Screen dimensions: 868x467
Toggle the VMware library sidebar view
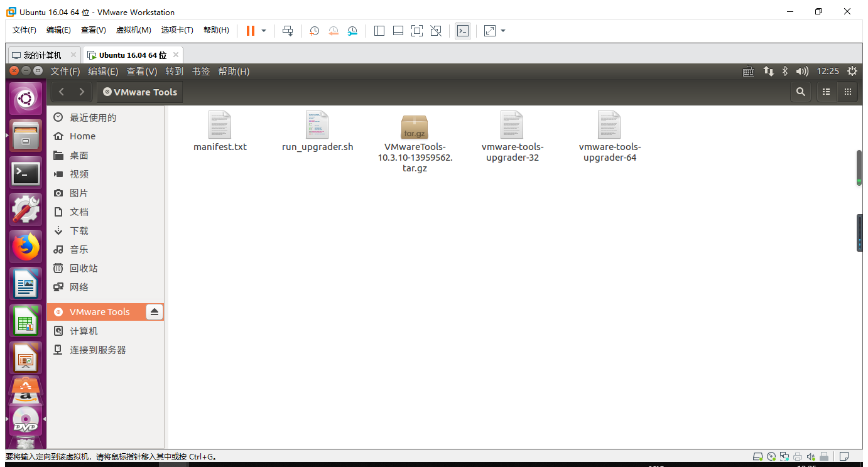point(379,31)
